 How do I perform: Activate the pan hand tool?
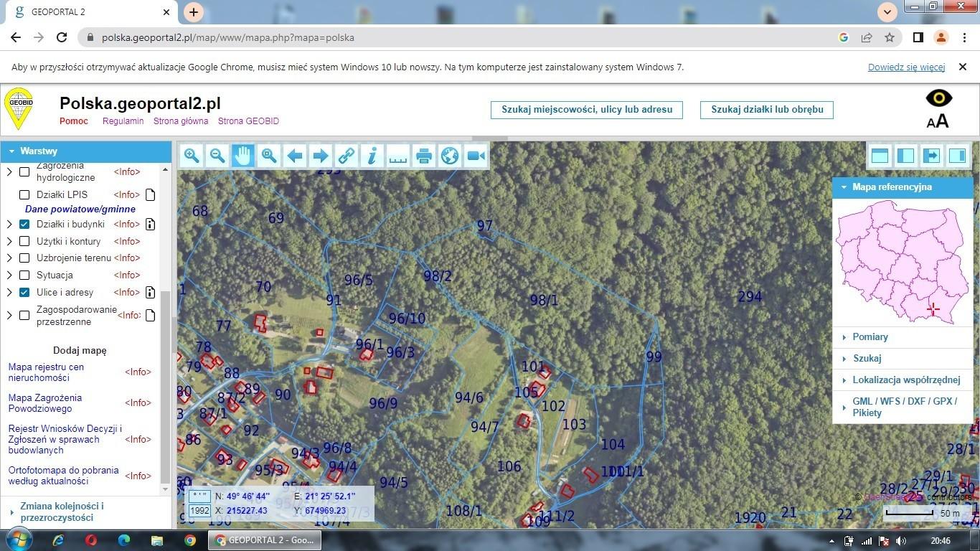point(243,156)
